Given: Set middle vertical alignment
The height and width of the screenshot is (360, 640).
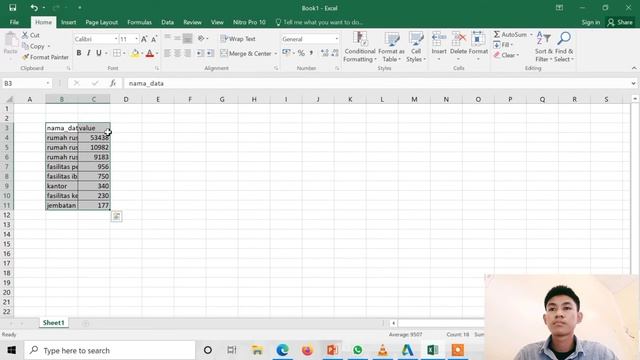Looking at the screenshot, I should 178,39.
